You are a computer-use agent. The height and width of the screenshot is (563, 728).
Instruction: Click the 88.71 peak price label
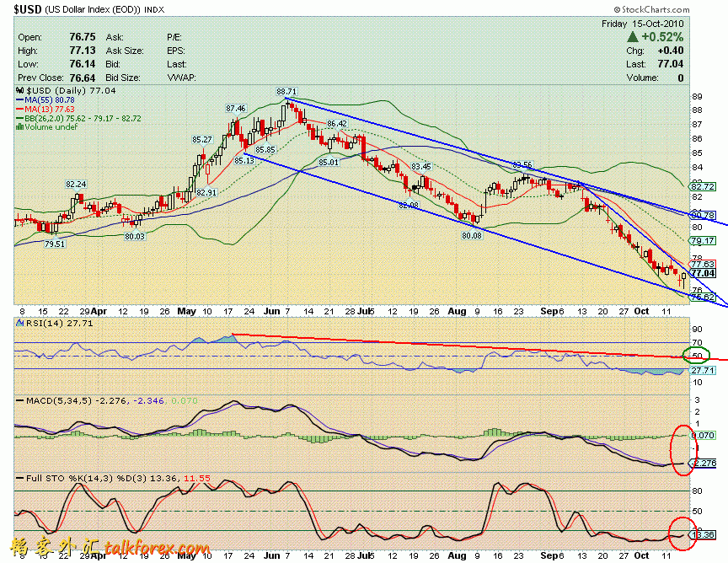click(x=286, y=91)
